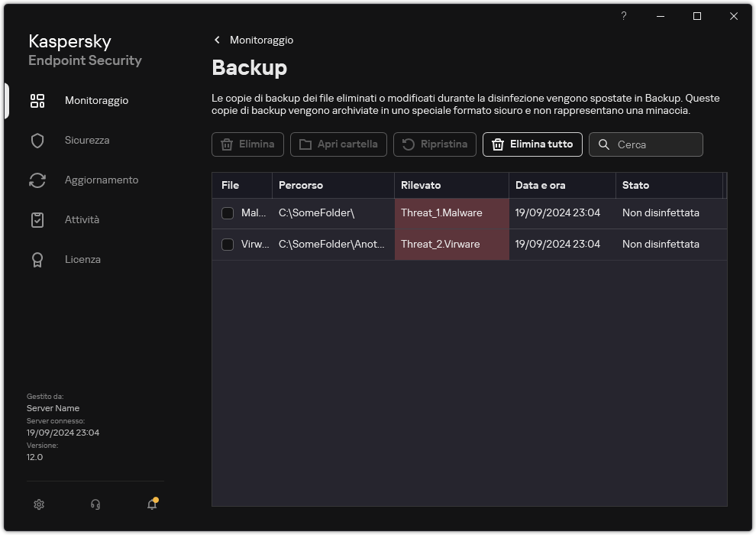Click the back chevron next to Monitoraggio
The image size is (756, 535).
(217, 40)
